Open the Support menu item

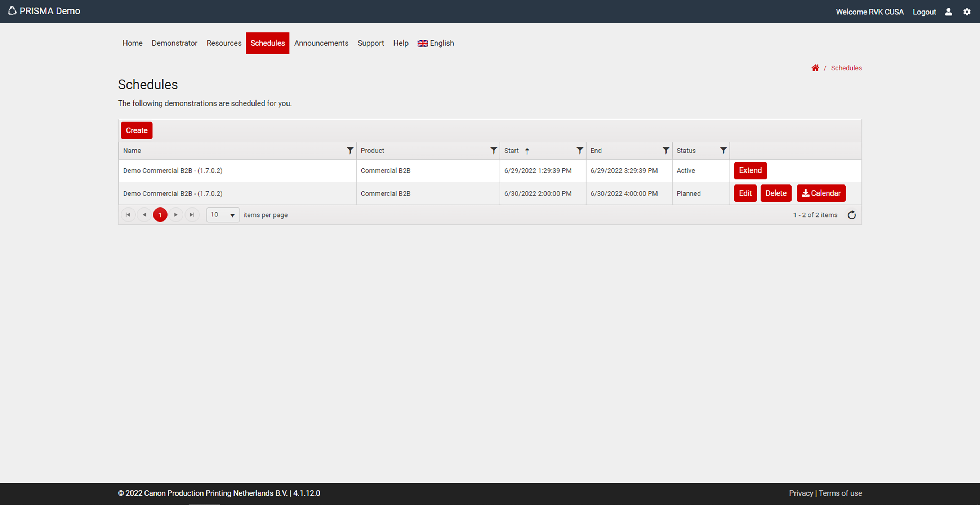click(x=370, y=43)
